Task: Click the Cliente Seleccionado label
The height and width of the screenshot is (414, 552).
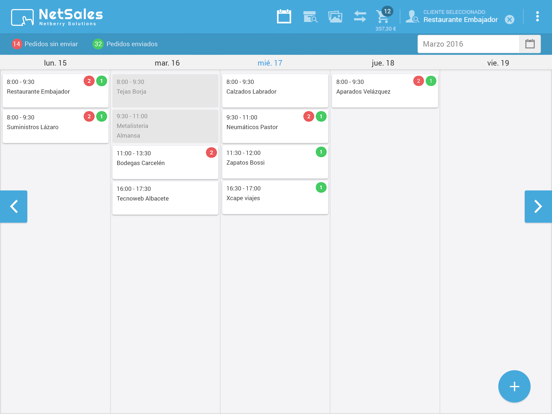Action: (x=454, y=12)
